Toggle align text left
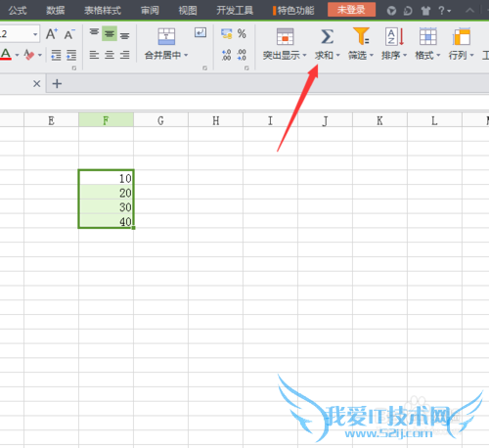 (94, 55)
